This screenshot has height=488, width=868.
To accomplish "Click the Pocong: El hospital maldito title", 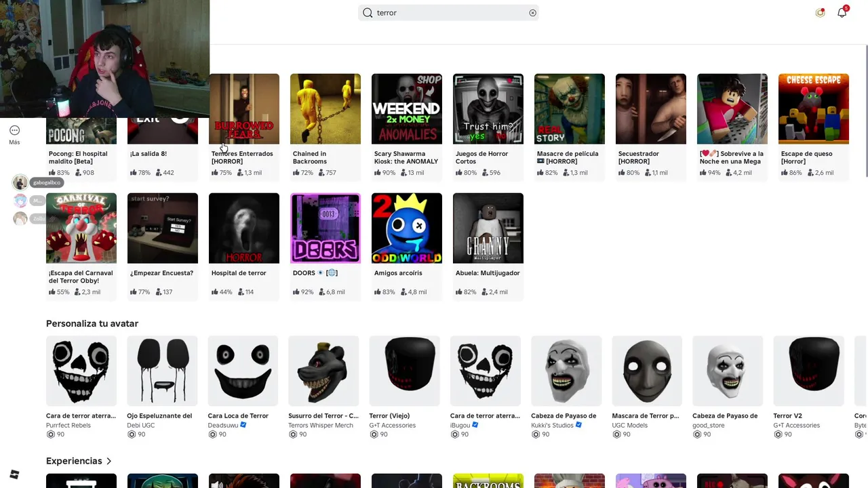I will tap(78, 157).
